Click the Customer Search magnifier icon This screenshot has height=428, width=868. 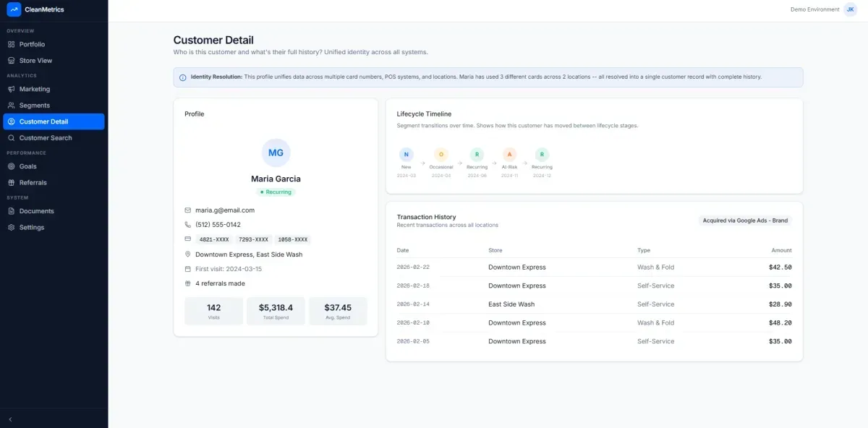[x=12, y=137]
